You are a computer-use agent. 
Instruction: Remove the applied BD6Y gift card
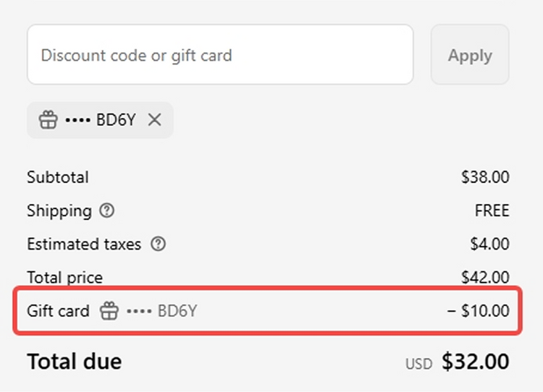coord(154,120)
